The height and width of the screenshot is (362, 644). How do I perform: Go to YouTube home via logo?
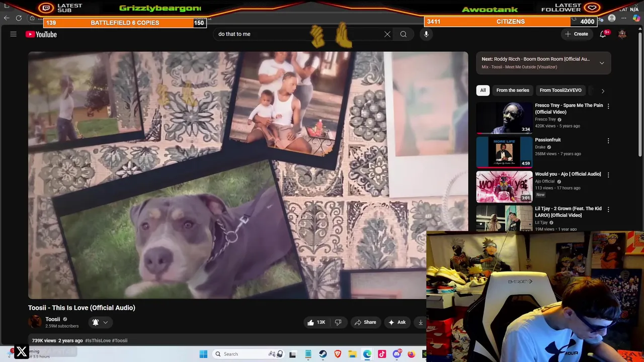[x=41, y=34]
